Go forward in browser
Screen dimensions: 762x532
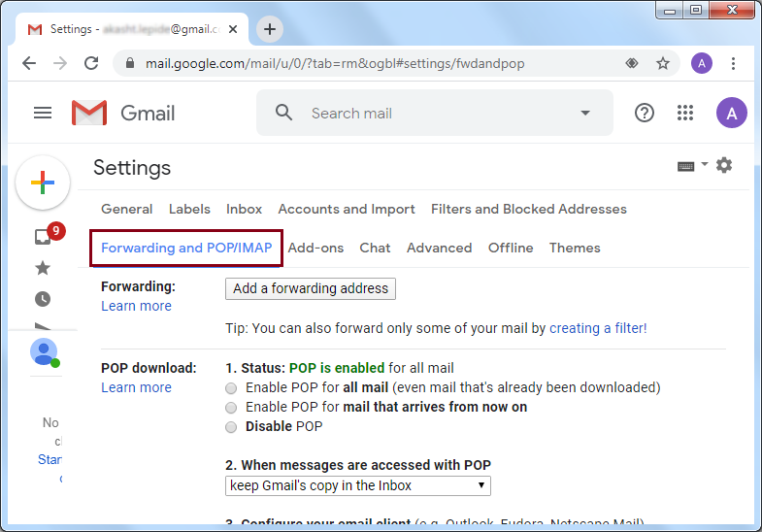pyautogui.click(x=60, y=63)
